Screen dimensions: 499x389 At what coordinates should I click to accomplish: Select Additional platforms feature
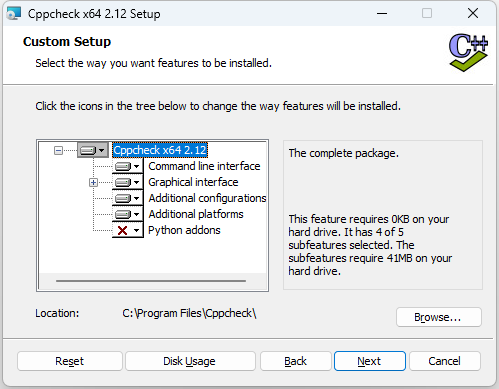(x=196, y=214)
